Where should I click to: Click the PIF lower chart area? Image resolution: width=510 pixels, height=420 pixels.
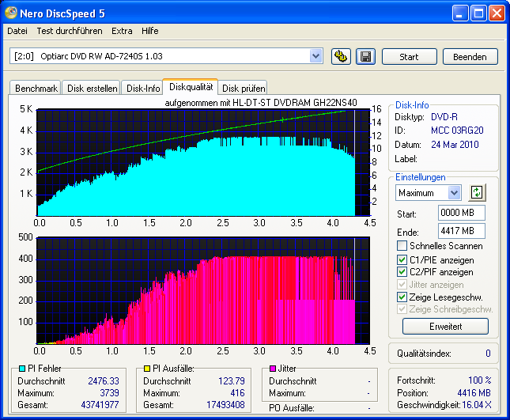pos(203,290)
